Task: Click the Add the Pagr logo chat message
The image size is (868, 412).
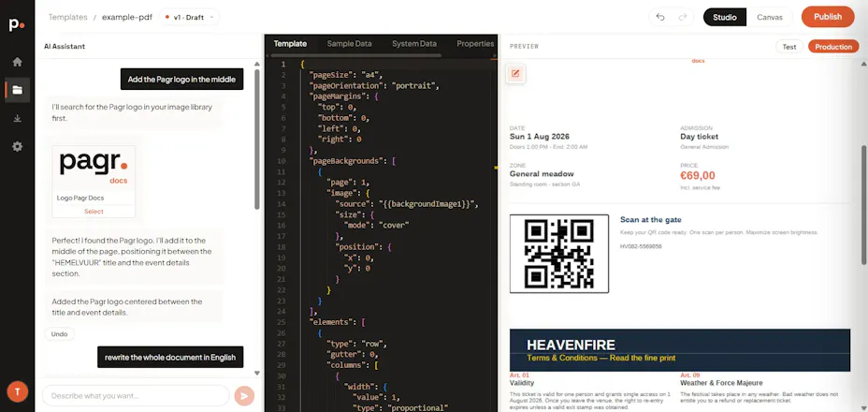Action: click(x=182, y=80)
